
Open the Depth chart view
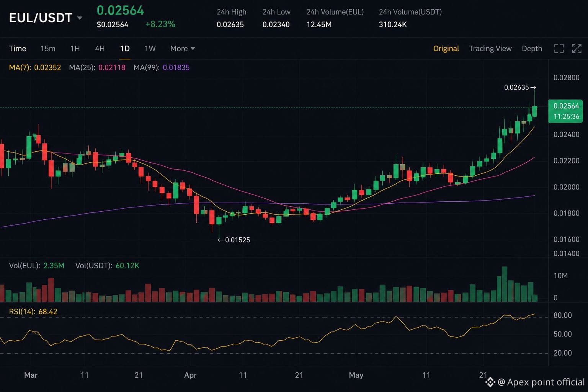pyautogui.click(x=532, y=49)
